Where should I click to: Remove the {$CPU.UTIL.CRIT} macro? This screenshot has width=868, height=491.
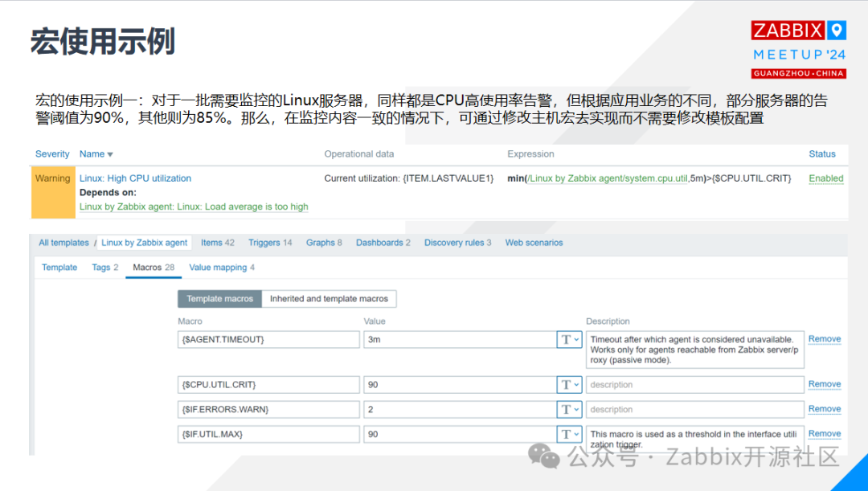click(x=825, y=384)
